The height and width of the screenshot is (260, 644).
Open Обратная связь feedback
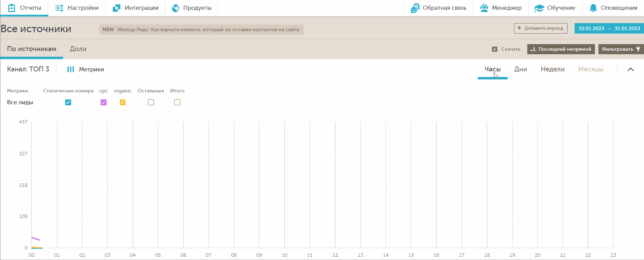point(438,8)
